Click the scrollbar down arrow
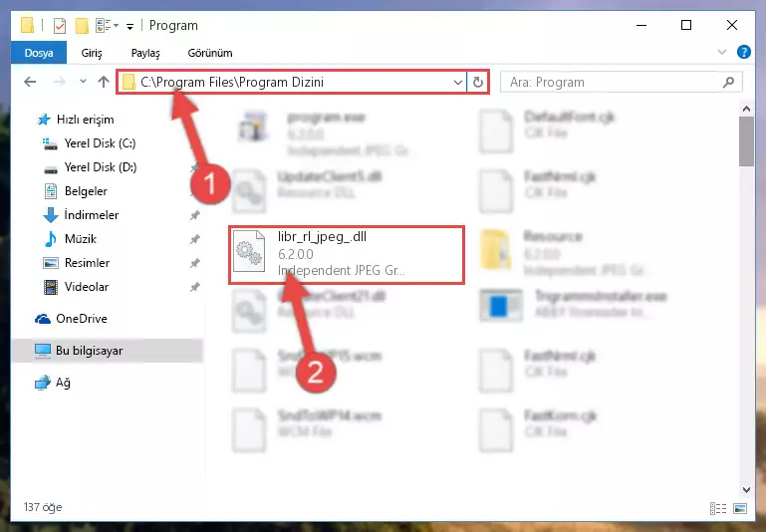The image size is (766, 532). coord(746,489)
